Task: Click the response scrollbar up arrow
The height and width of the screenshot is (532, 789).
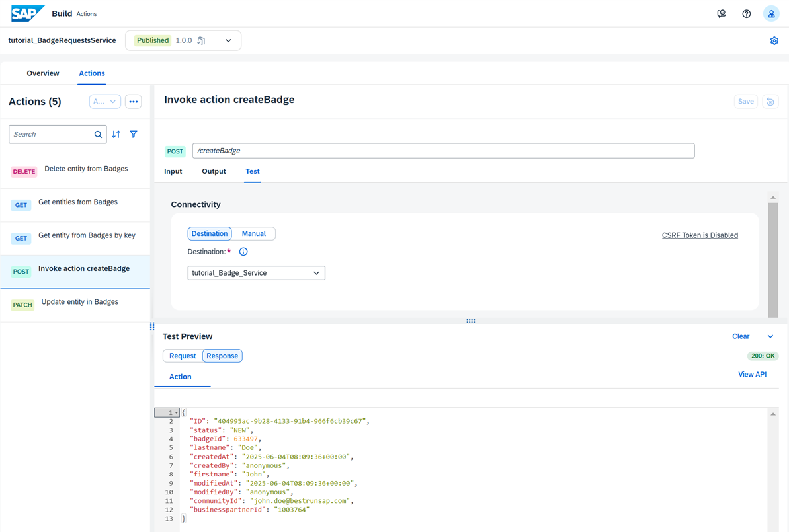Action: 773,414
